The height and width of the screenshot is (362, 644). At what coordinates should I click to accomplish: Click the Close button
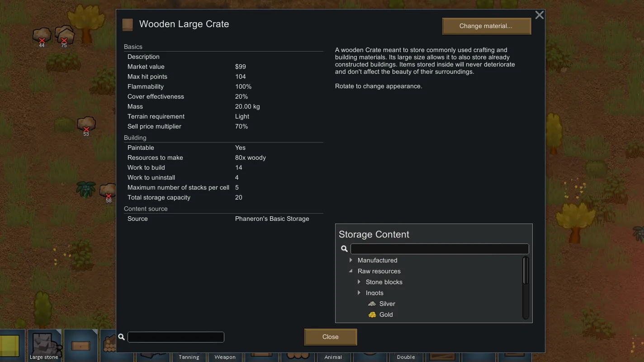click(331, 337)
